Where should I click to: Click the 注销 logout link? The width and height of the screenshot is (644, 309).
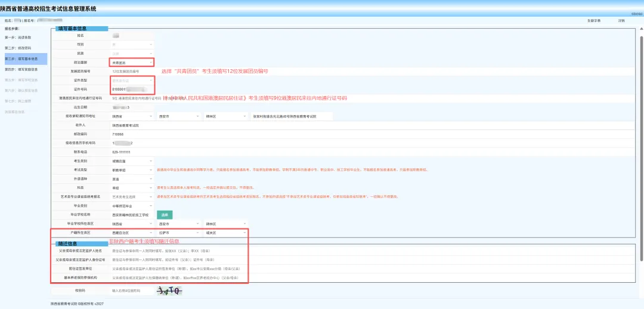[x=621, y=20]
